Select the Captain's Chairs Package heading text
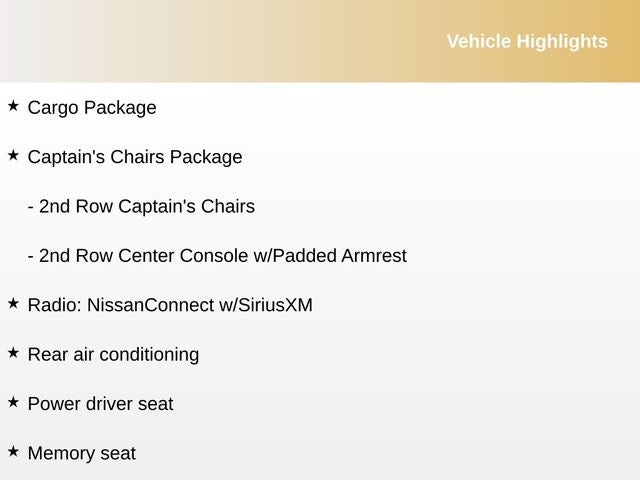Image resolution: width=640 pixels, height=480 pixels. 135,157
